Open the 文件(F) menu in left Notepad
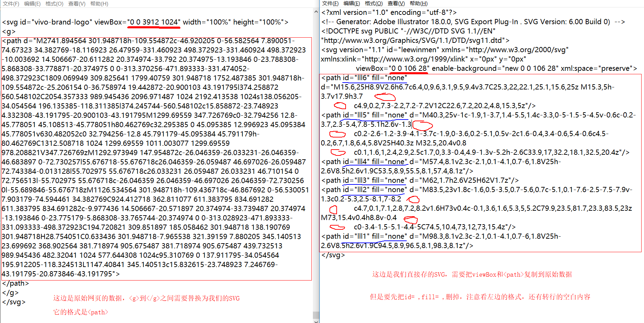This screenshot has height=323, width=644. [11, 4]
